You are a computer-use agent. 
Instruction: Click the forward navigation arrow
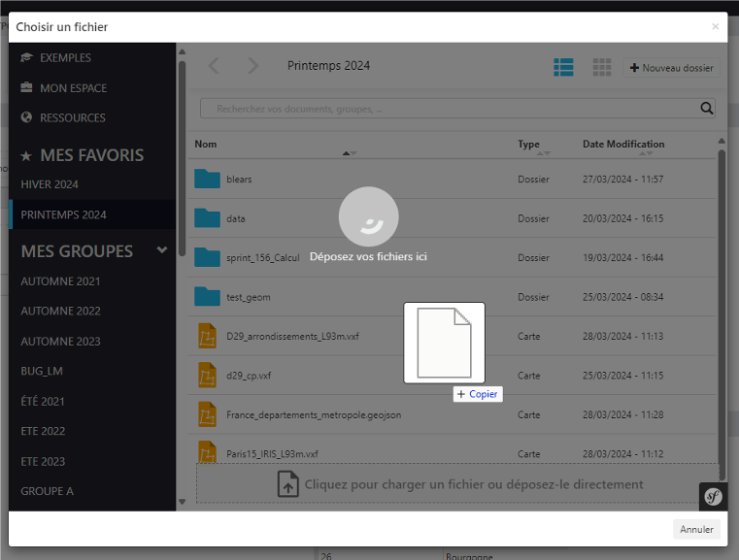pyautogui.click(x=252, y=66)
